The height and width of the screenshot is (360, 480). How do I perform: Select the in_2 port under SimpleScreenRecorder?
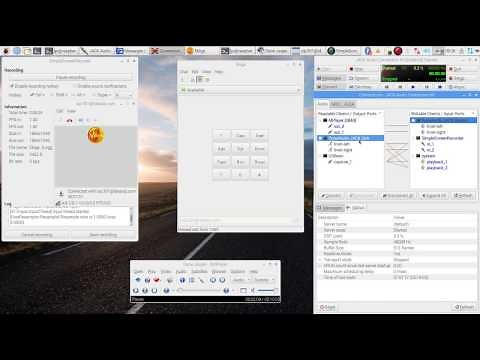[x=430, y=150]
